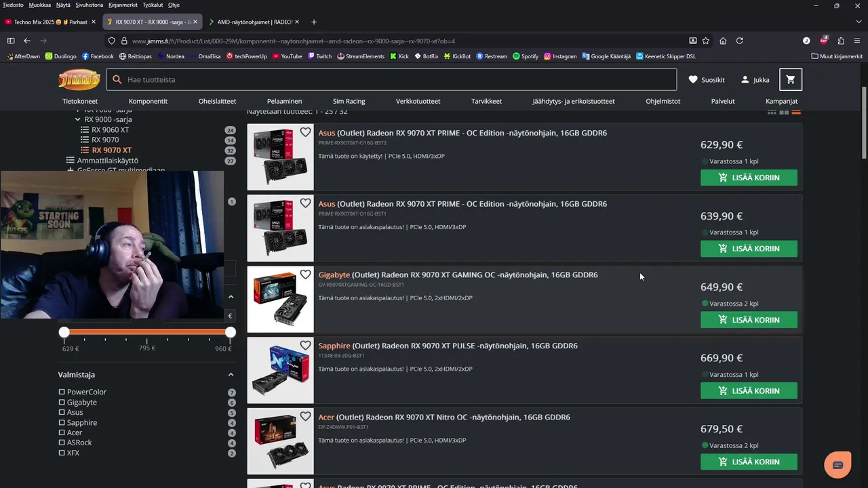Open the Twitch bookmark

point(319,56)
